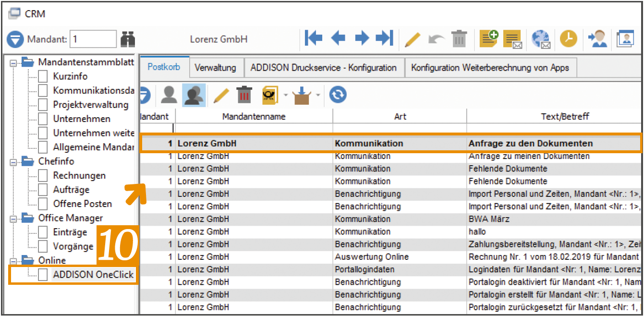Select the Postkorb tab
The height and width of the screenshot is (316, 644).
(x=164, y=67)
